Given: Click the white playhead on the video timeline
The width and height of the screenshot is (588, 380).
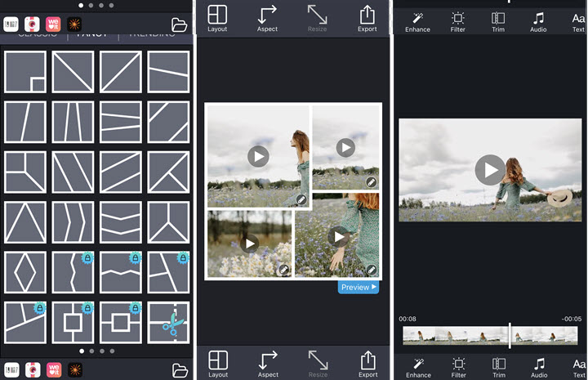Looking at the screenshot, I should (510, 335).
